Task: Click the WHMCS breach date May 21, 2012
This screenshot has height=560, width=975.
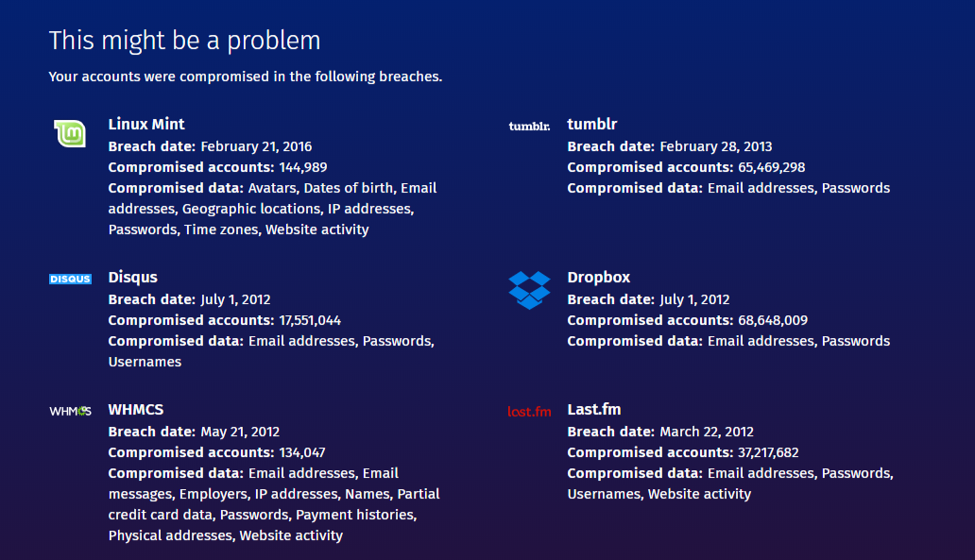Action: coord(240,432)
